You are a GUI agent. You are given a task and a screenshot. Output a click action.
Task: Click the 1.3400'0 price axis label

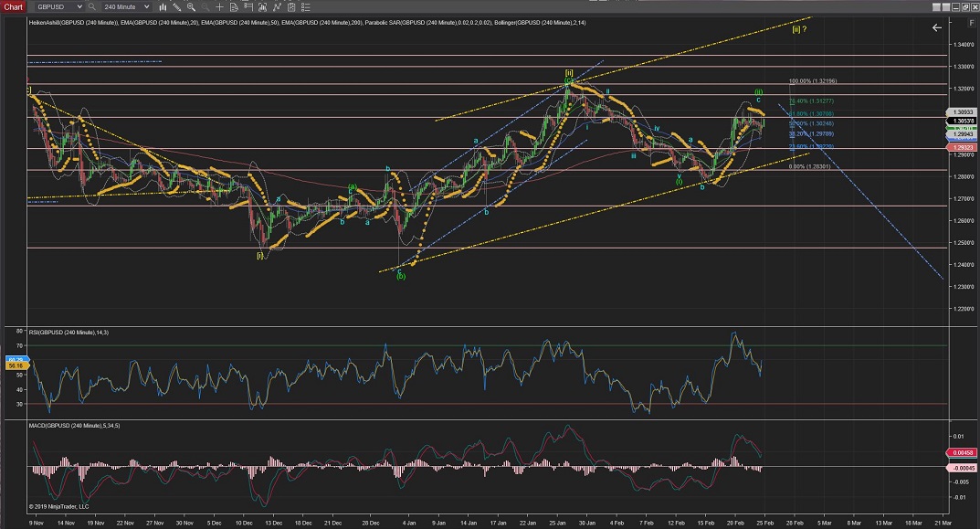click(x=964, y=45)
